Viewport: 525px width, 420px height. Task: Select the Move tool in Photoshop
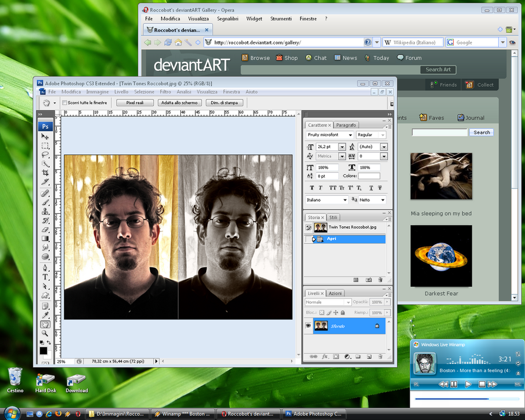(45, 136)
